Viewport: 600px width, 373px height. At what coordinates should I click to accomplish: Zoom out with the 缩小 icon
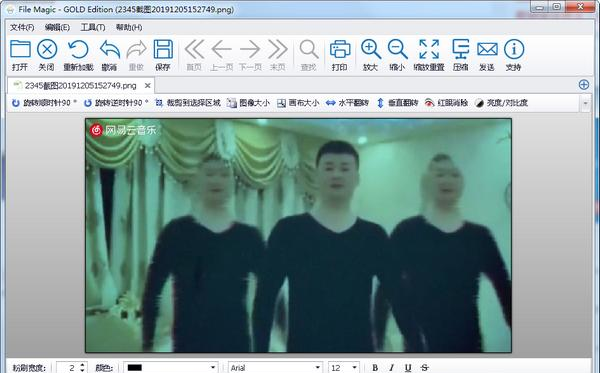click(397, 49)
